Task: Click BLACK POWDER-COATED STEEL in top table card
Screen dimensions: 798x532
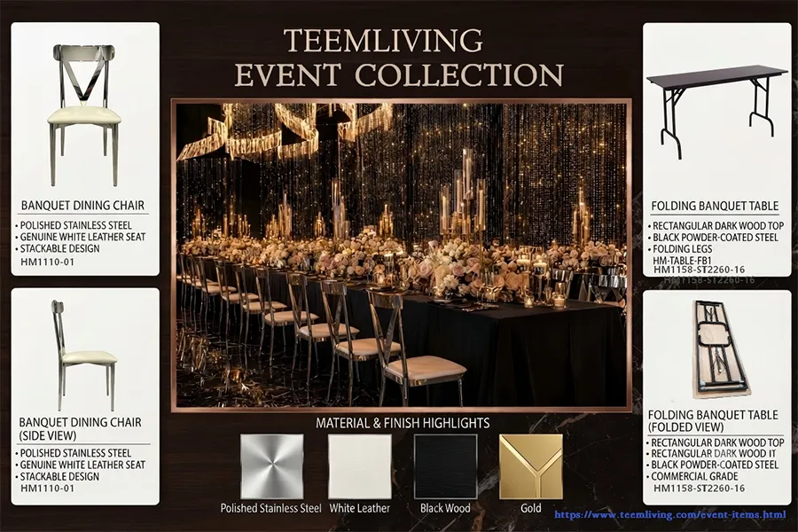Action: point(716,238)
